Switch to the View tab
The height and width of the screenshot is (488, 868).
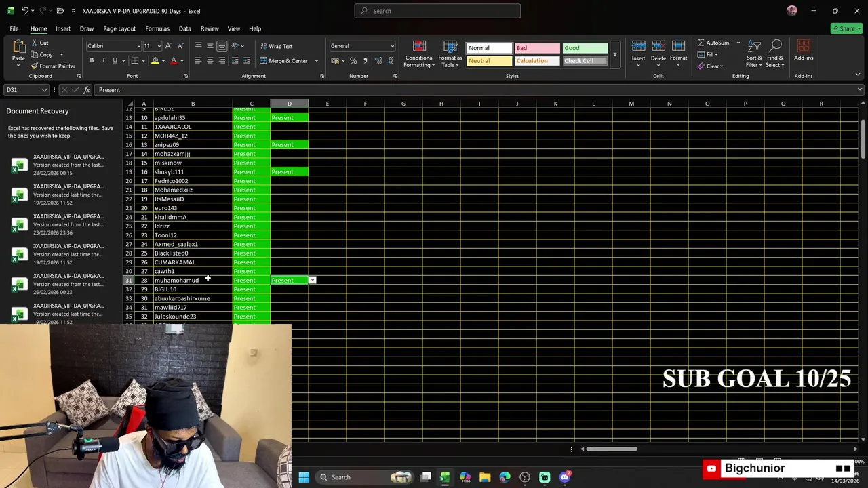click(x=234, y=28)
